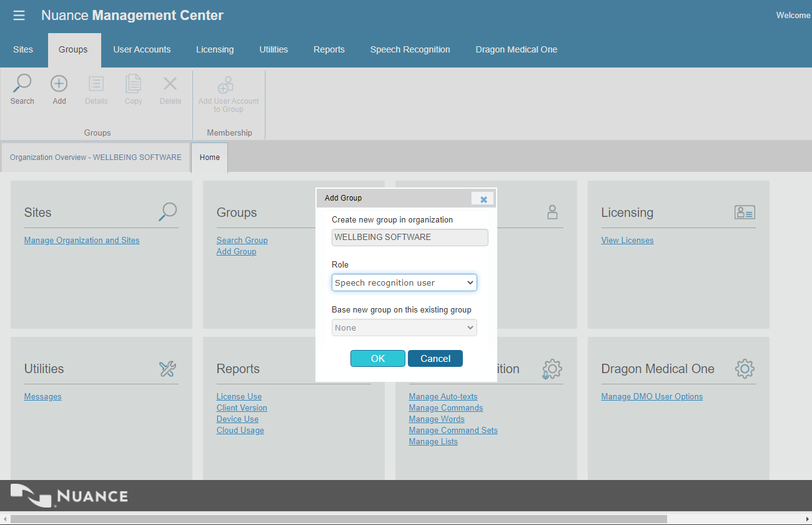The image size is (812, 525).
Task: Click the Manage Lists link
Action: (433, 441)
